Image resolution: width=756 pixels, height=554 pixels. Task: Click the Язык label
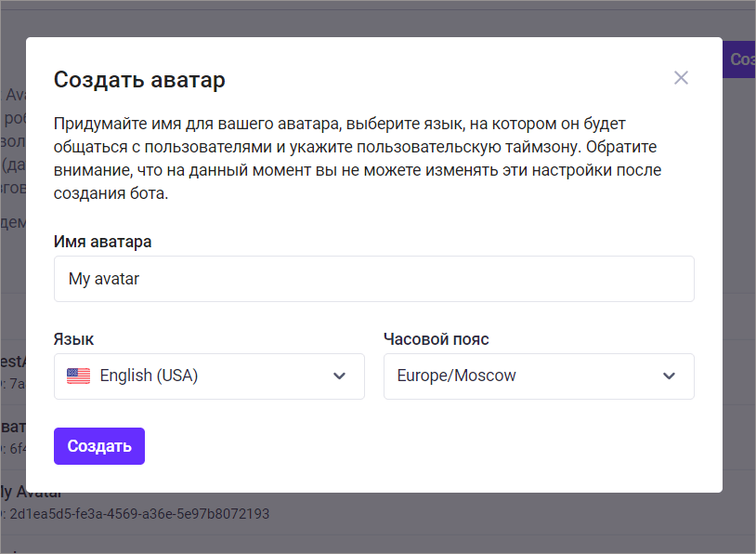click(73, 339)
